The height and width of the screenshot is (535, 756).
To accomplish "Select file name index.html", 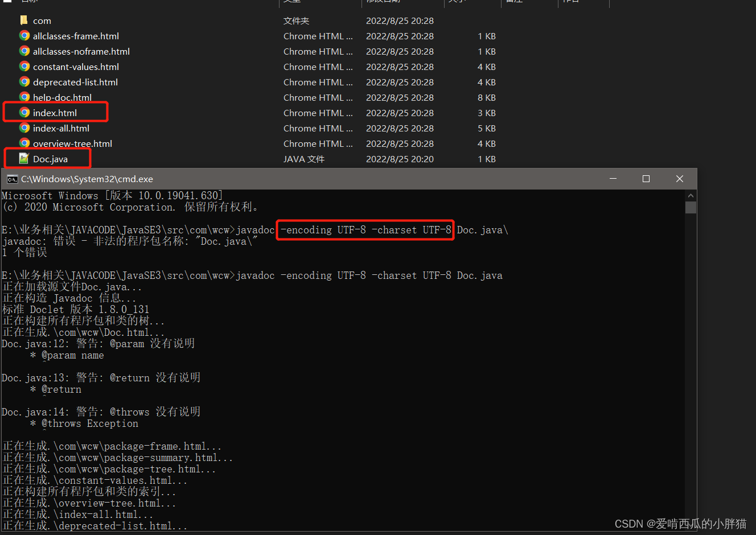I will click(55, 113).
